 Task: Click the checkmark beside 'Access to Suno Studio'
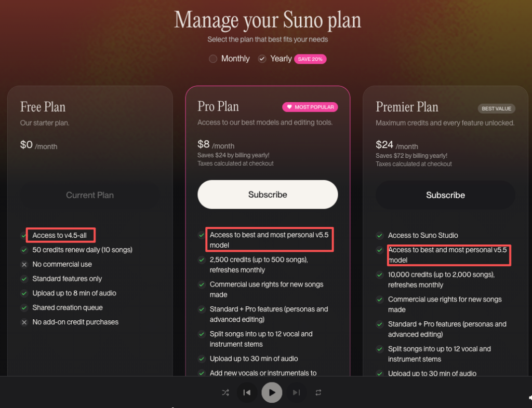[x=379, y=235]
